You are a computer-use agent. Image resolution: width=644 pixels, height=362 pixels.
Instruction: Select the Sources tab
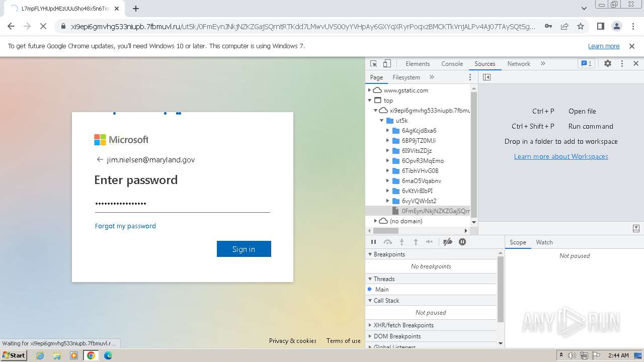[x=485, y=64]
